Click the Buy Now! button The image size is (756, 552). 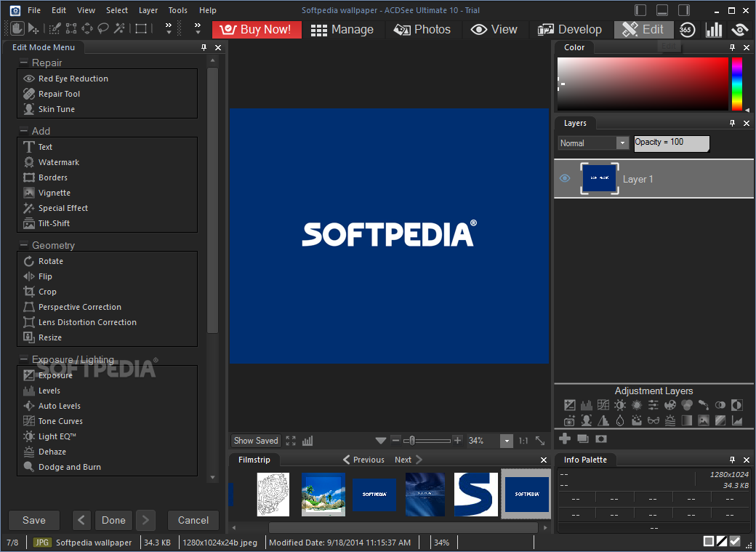(257, 29)
